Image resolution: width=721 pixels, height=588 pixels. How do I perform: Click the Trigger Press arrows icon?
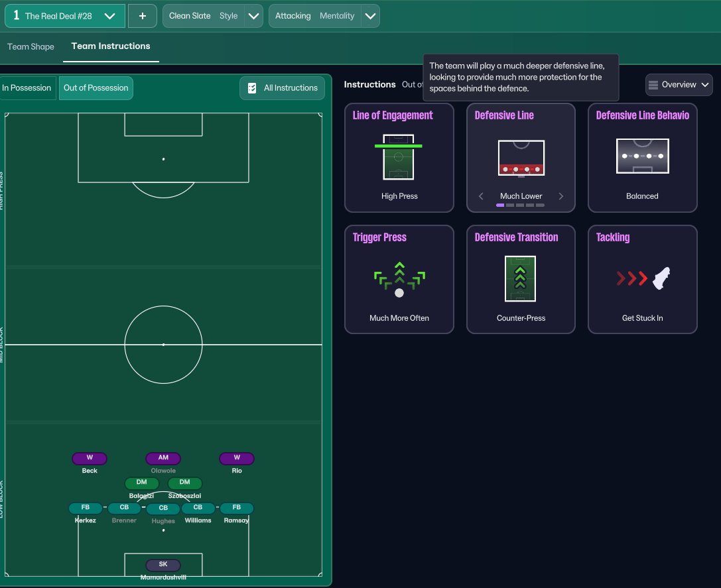tap(399, 280)
